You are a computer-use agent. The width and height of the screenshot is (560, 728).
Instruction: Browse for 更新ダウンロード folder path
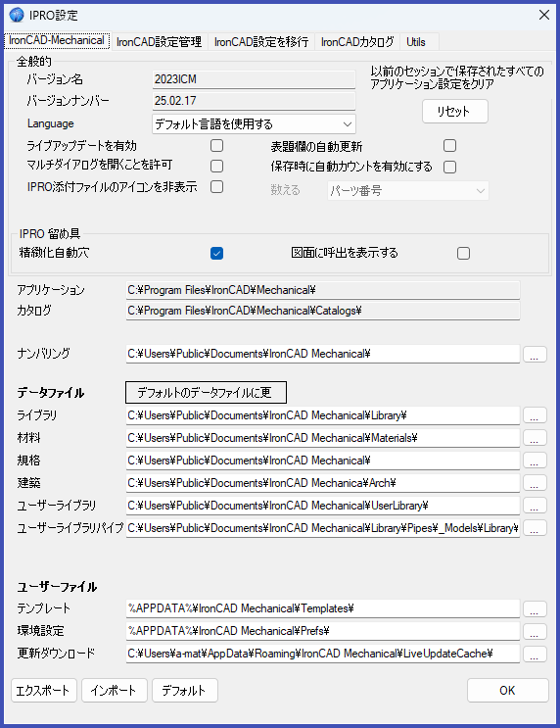pos(535,654)
